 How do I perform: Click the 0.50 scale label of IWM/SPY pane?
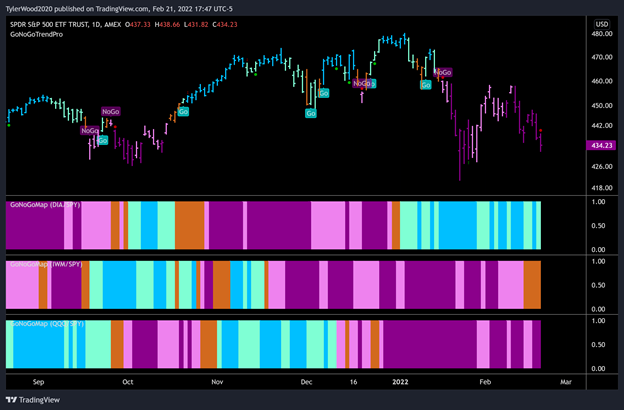[598, 285]
